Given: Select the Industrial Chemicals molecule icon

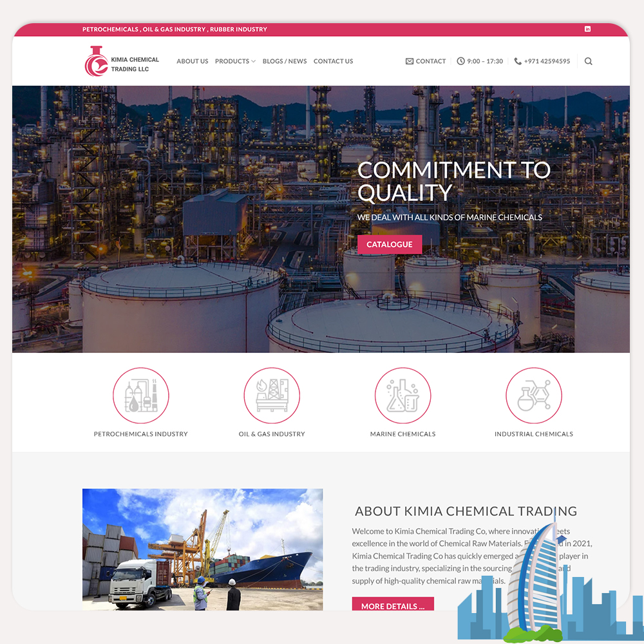Looking at the screenshot, I should pyautogui.click(x=534, y=395).
